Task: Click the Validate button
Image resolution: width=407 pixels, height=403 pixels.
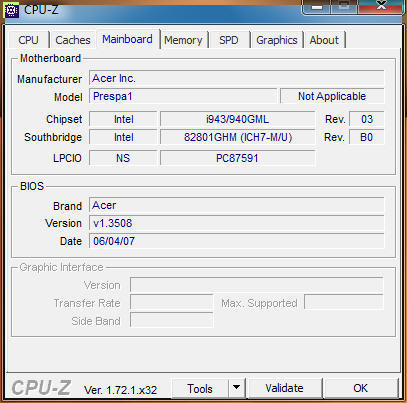Action: point(284,388)
